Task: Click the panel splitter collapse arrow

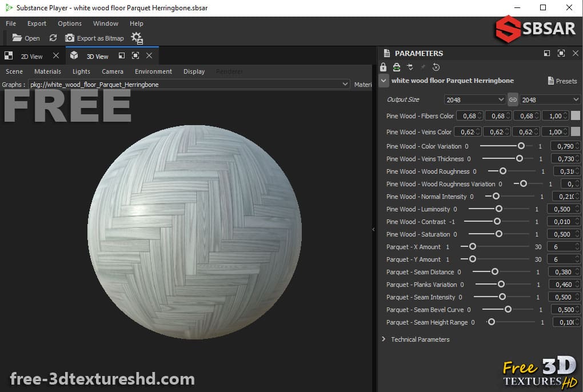Action: (373, 229)
